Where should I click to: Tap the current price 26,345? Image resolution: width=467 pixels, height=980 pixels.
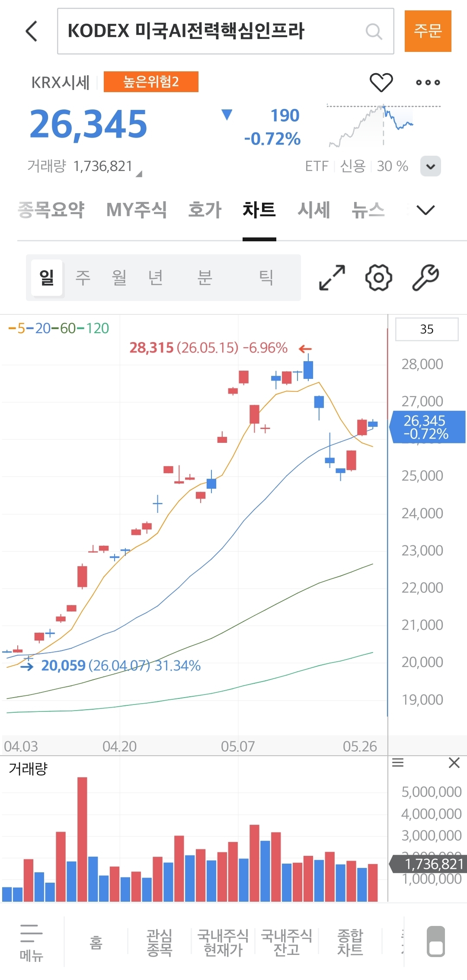89,124
